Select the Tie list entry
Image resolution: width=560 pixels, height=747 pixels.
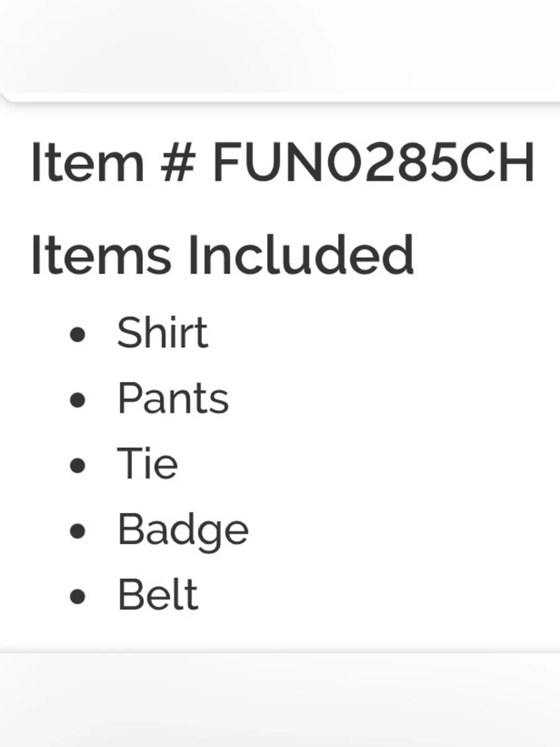(148, 463)
